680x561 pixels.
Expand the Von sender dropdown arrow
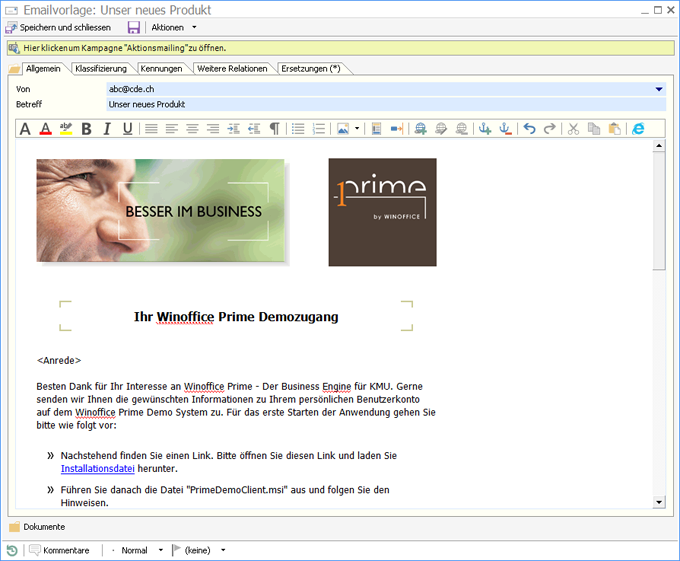(659, 89)
